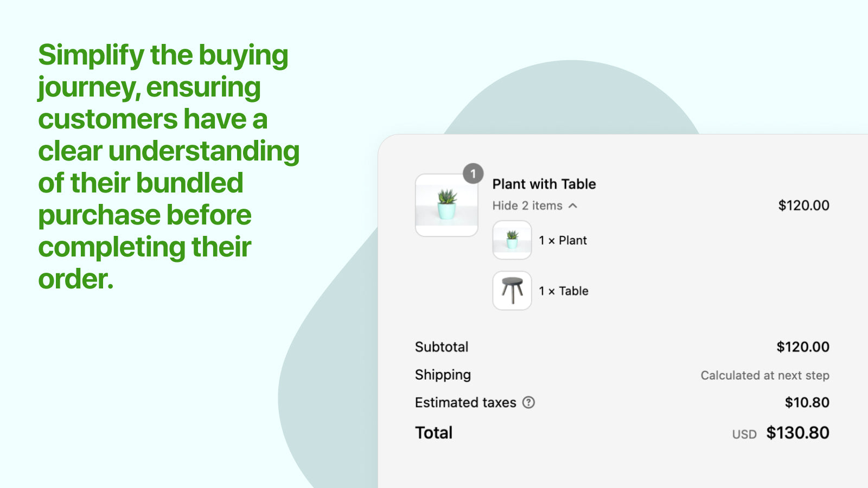Click the total amount $130.80

coord(797,433)
